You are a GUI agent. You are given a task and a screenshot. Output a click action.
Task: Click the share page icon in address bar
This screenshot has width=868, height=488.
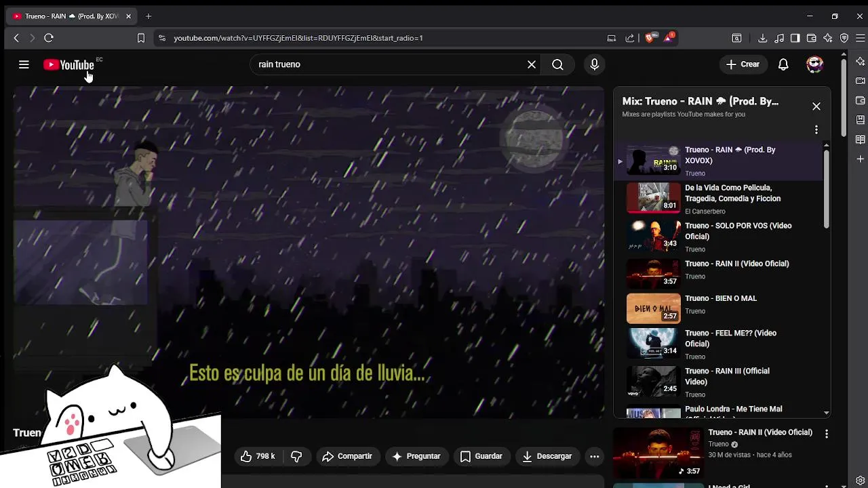[630, 38]
